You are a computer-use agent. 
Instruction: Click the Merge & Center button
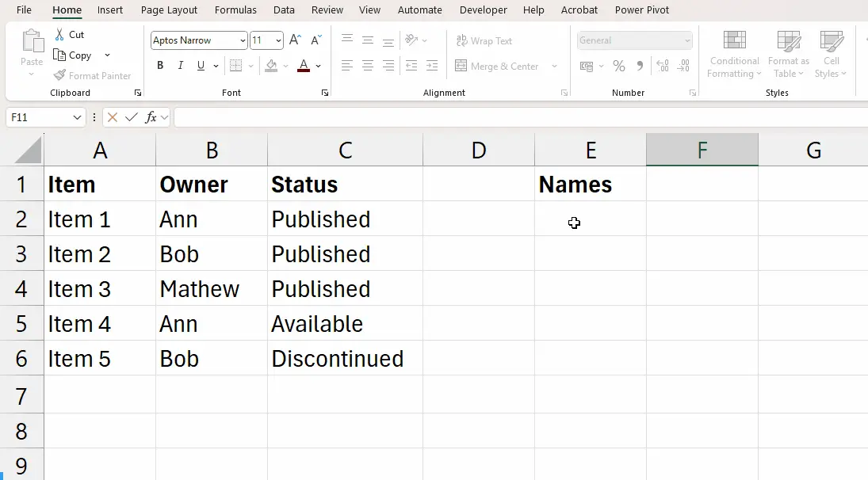pos(498,67)
